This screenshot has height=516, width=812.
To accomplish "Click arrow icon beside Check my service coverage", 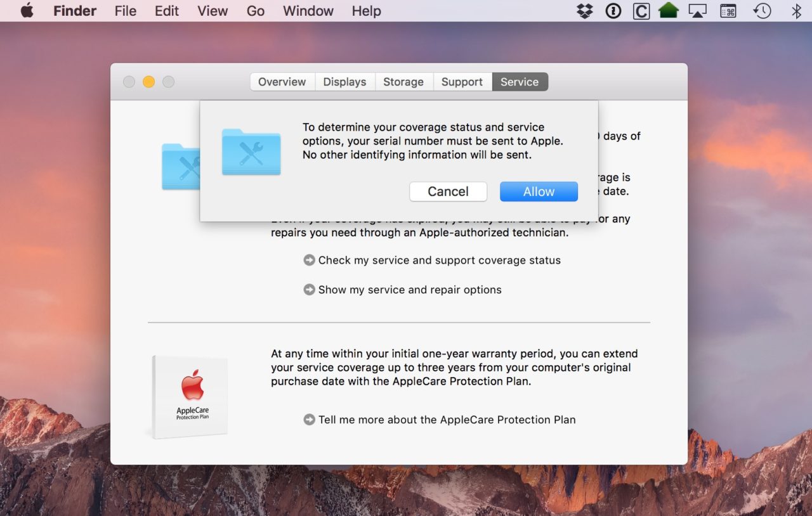I will coord(309,260).
